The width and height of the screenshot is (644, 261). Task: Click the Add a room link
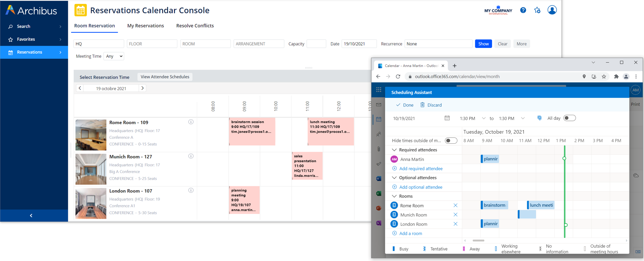point(410,234)
